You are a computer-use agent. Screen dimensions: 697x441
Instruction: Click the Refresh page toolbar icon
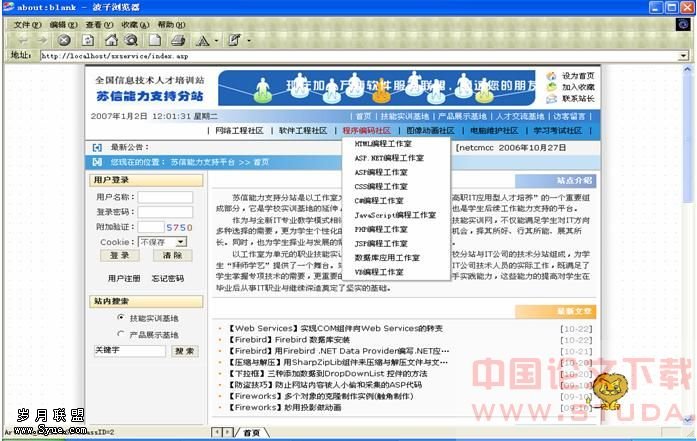point(88,40)
